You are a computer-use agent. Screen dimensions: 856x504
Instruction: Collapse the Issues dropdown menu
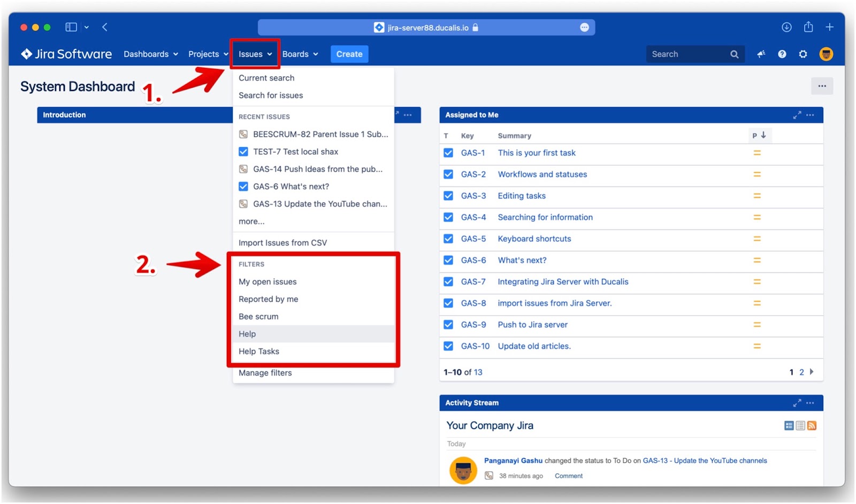click(255, 54)
